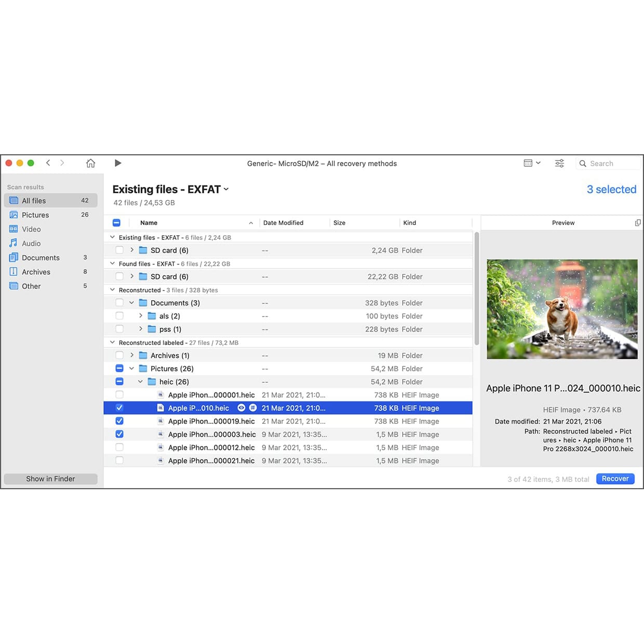Collapse the heic (26) folder
The width and height of the screenshot is (644, 644).
pyautogui.click(x=141, y=381)
